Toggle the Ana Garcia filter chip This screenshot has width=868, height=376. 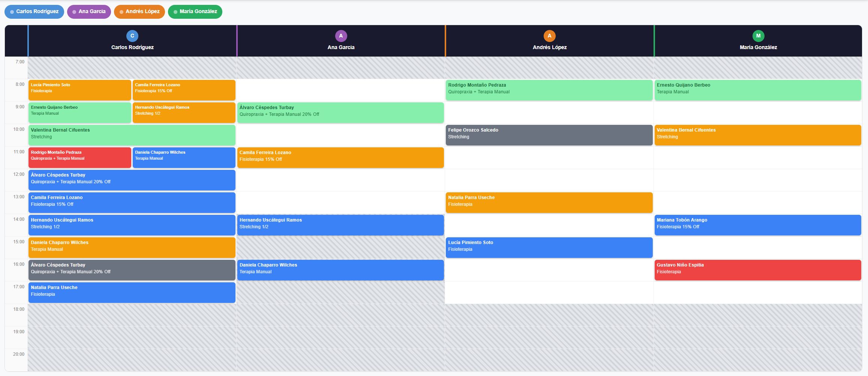click(x=89, y=12)
